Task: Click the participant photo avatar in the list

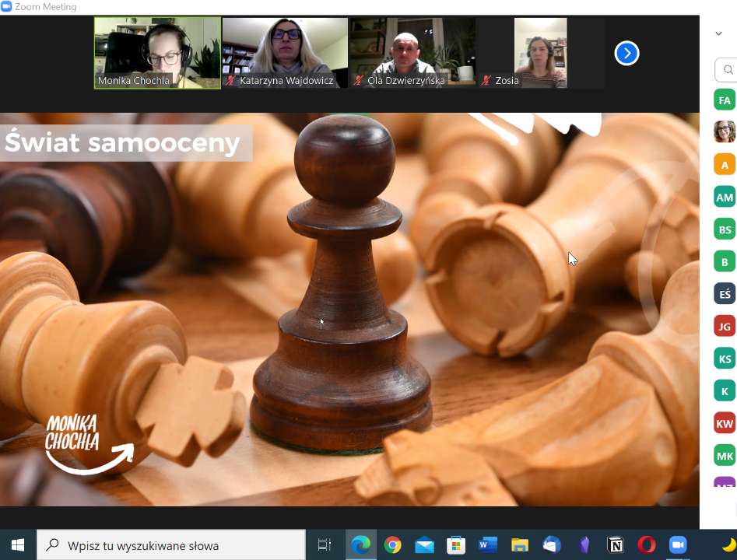Action: [x=725, y=132]
